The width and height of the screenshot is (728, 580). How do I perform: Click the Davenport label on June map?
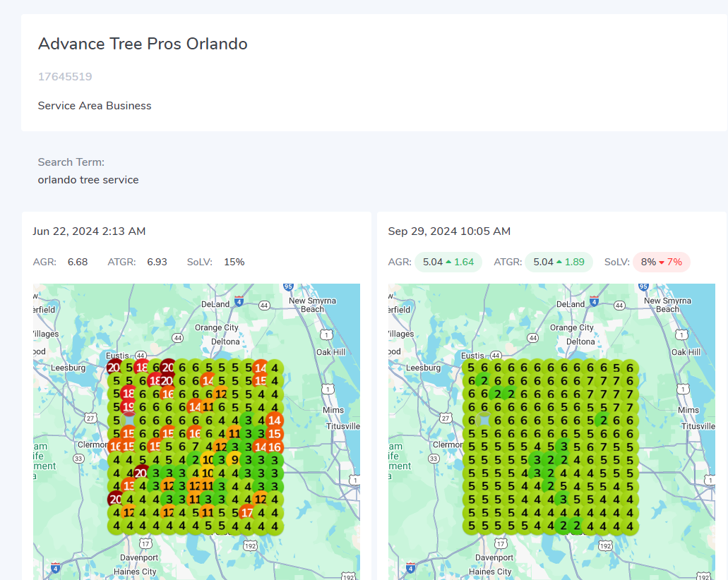[139, 557]
